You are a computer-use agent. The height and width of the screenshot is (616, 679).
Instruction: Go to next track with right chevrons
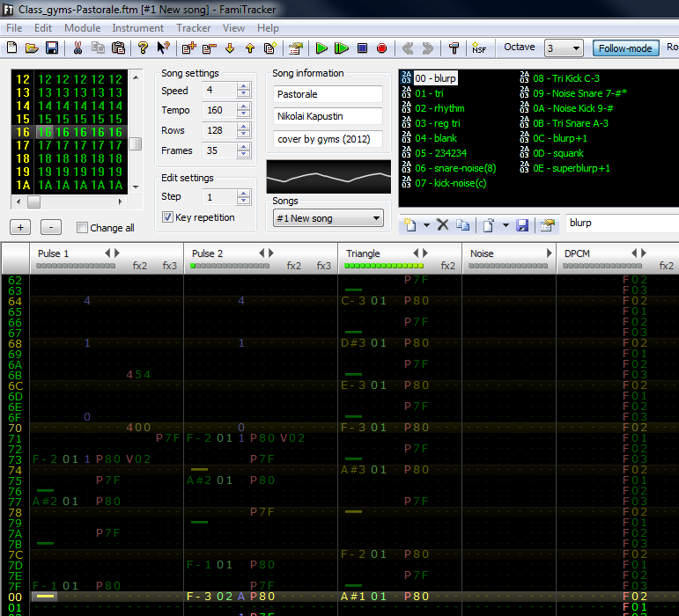[428, 48]
